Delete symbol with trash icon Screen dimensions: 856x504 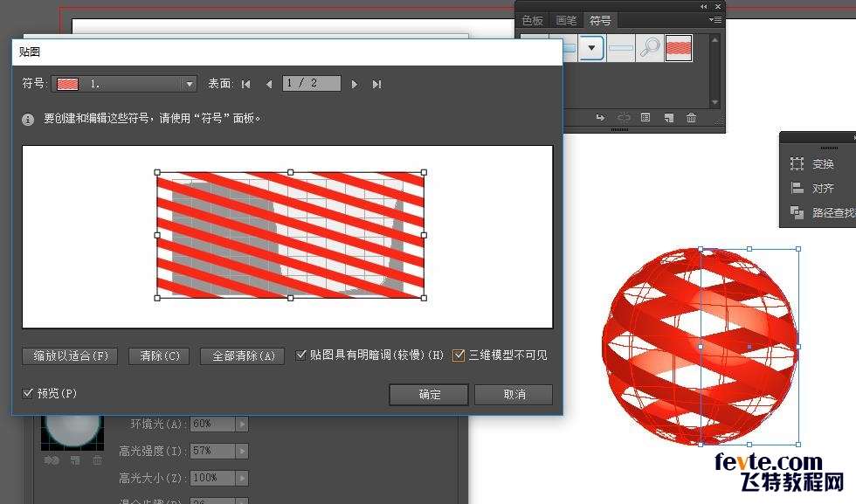691,117
